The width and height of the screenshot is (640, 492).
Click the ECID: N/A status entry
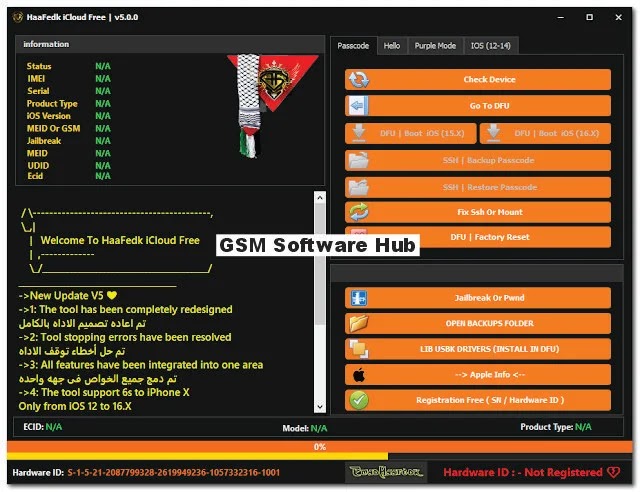click(x=43, y=427)
